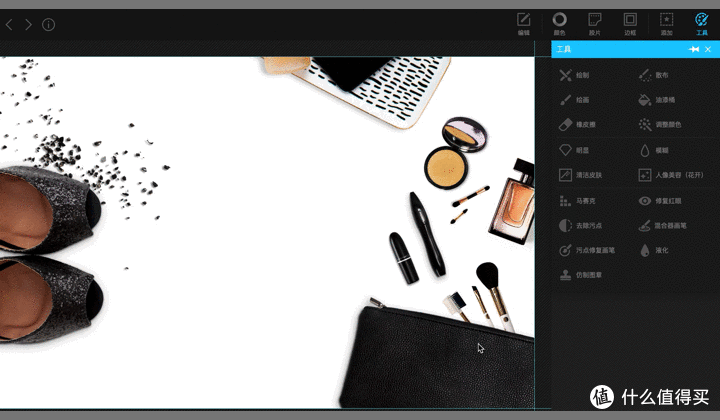
Task: Switch to the 颜色 color tab
Action: pyautogui.click(x=559, y=24)
